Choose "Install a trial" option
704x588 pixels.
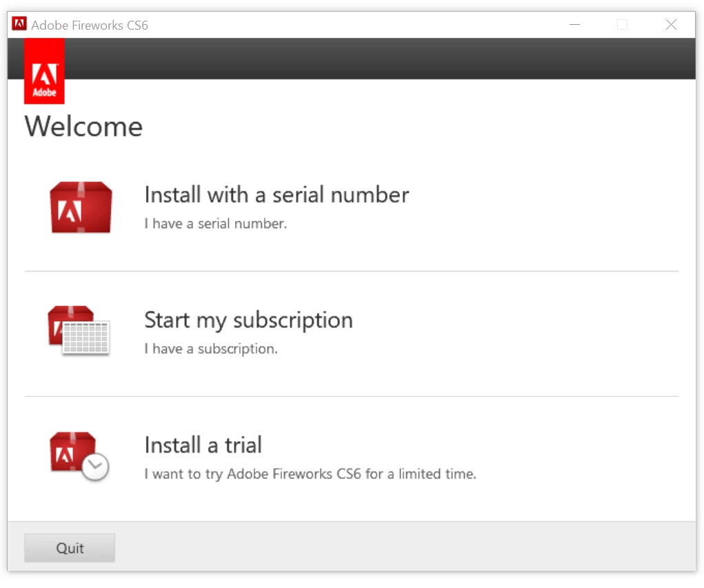click(203, 445)
